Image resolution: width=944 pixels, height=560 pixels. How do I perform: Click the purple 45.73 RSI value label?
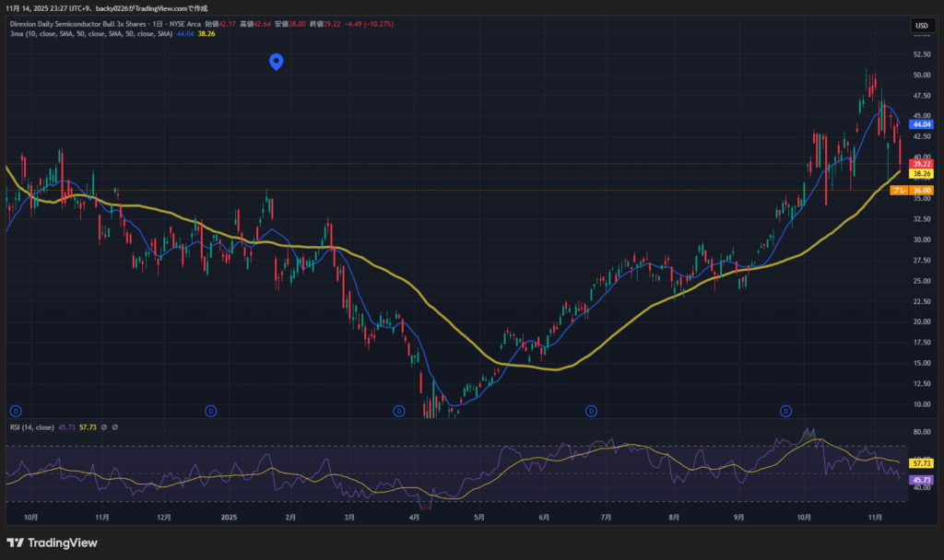pos(921,480)
